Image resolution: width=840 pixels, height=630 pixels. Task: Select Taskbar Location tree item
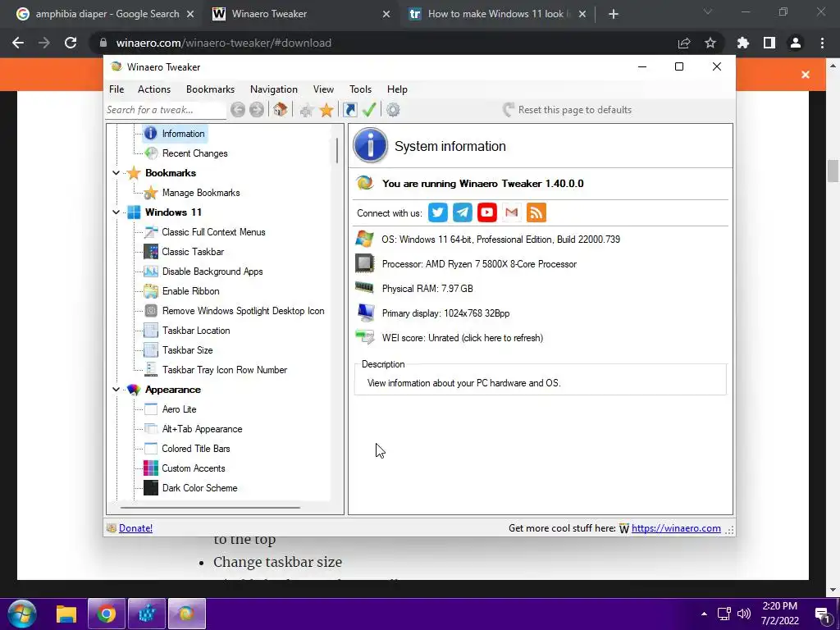(196, 331)
